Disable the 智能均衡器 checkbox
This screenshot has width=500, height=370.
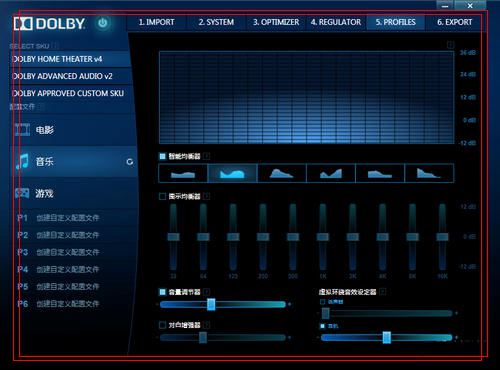point(163,156)
